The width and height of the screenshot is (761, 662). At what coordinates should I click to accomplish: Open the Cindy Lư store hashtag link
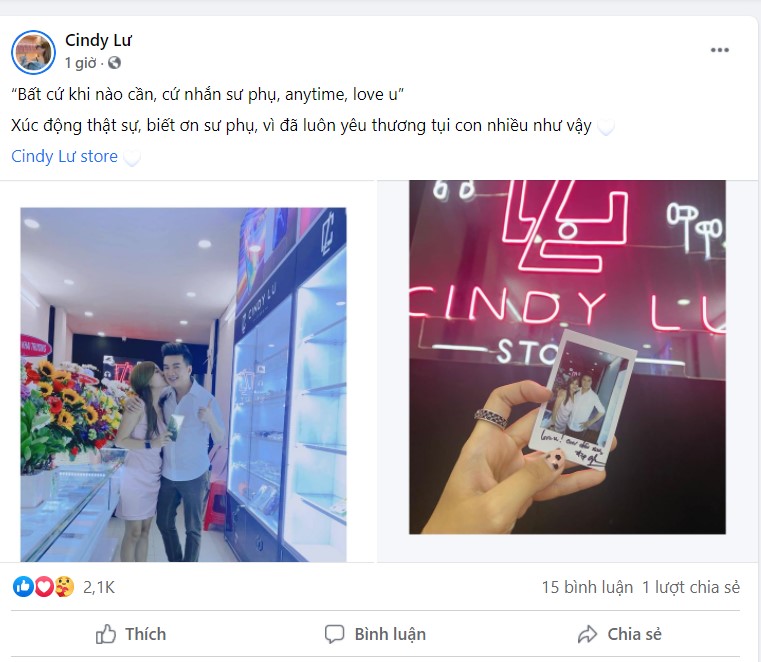(65, 156)
